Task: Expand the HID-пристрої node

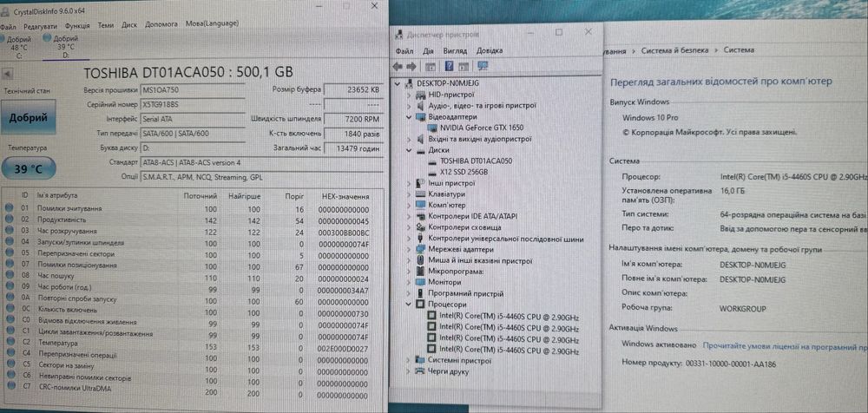Action: coord(409,95)
